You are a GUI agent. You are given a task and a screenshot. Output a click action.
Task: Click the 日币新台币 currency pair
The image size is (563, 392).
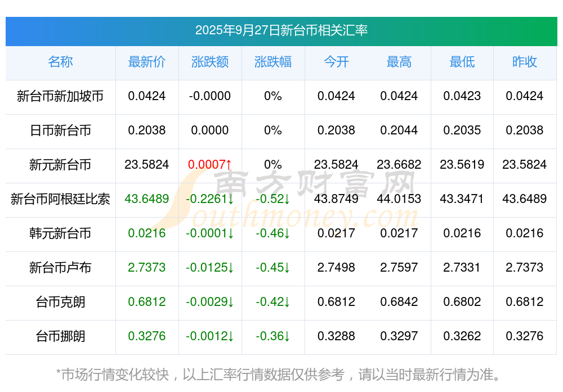click(60, 130)
